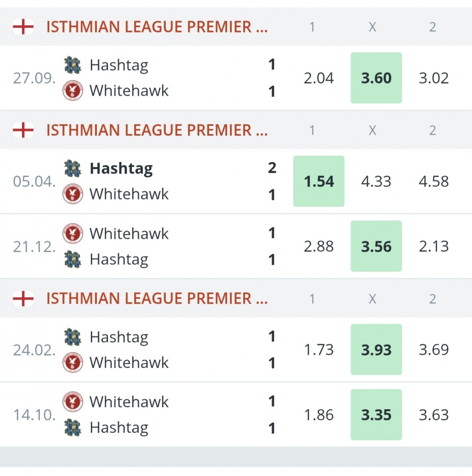Click Hashtag's crest in the 27.09 match

73,65
